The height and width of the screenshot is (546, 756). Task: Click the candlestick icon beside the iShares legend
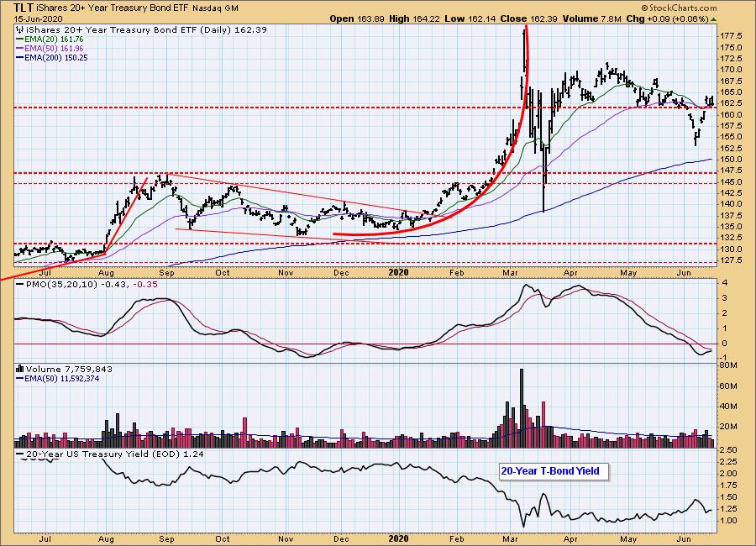tap(21, 29)
